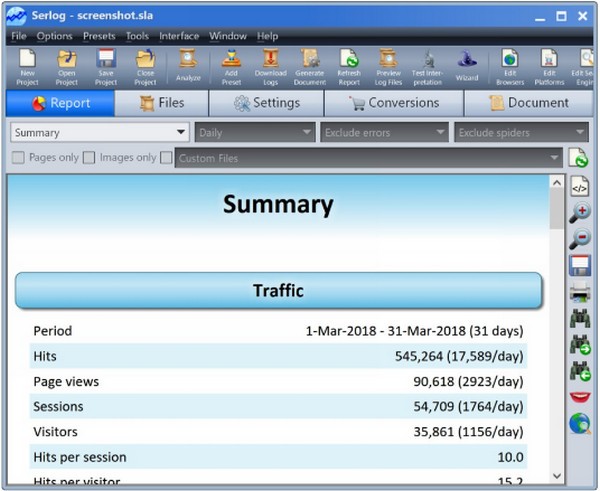Image resolution: width=600 pixels, height=491 pixels.
Task: Tick the Images only checkbox
Action: point(89,158)
